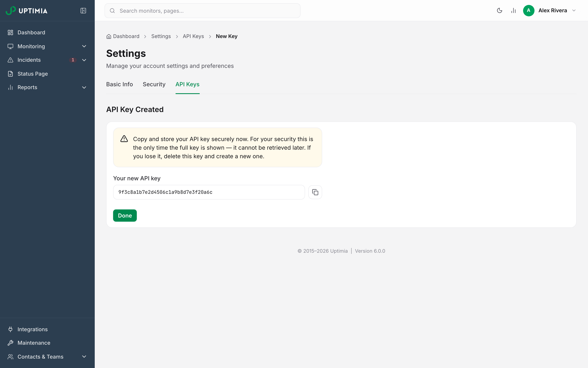The height and width of the screenshot is (368, 588).
Task: Open Dashboard in the sidebar
Action: click(x=47, y=33)
